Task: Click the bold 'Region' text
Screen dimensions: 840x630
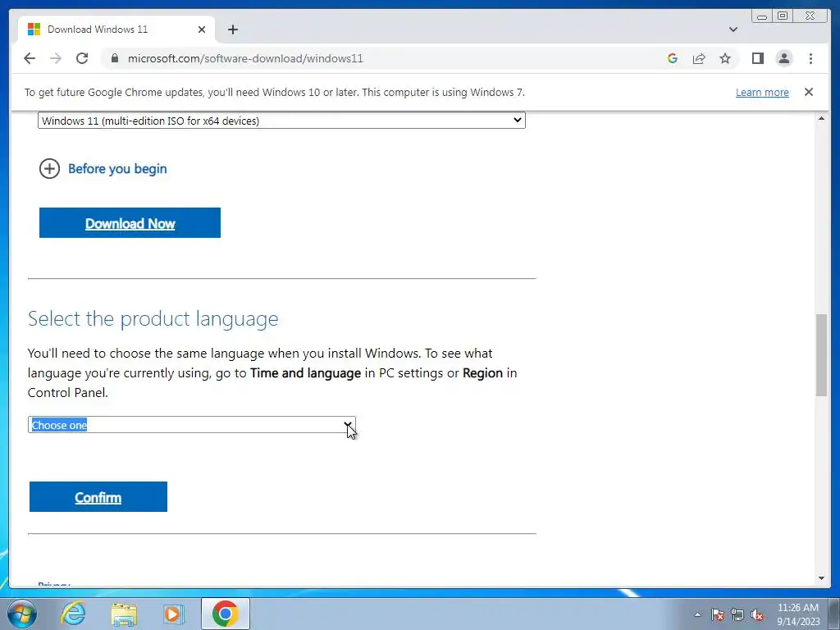Action: coord(482,373)
